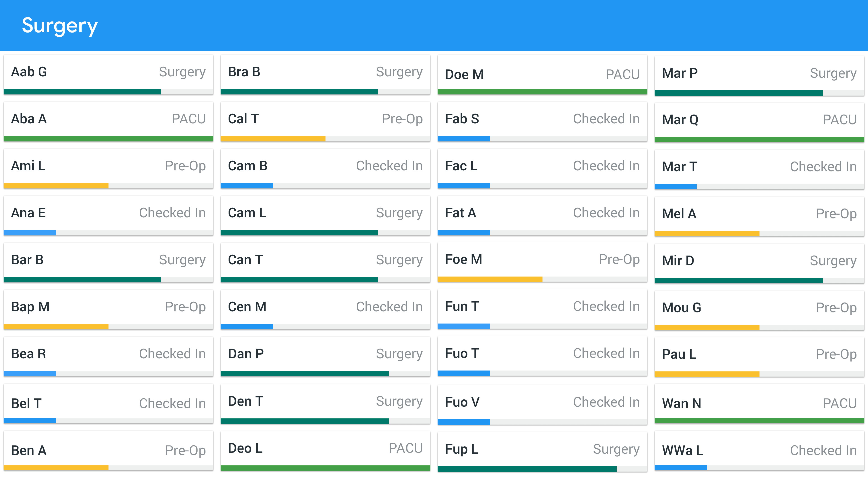Viewport: 868px width, 488px height.
Task: Click Mar P's Surgery status label
Action: click(833, 73)
